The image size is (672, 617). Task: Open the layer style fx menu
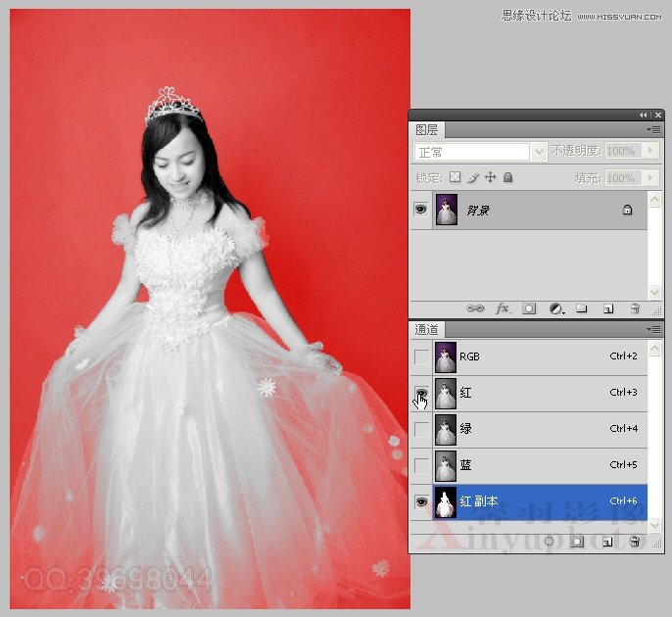click(x=504, y=308)
